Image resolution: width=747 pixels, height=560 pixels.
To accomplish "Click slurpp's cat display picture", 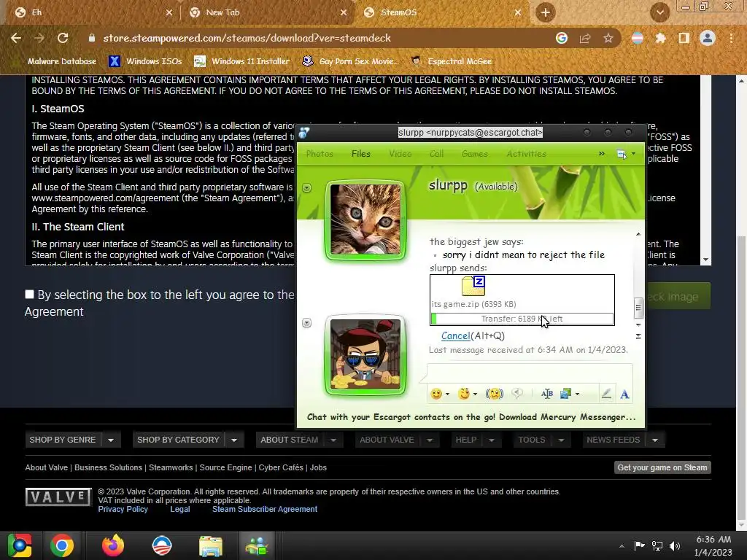I will [x=365, y=219].
